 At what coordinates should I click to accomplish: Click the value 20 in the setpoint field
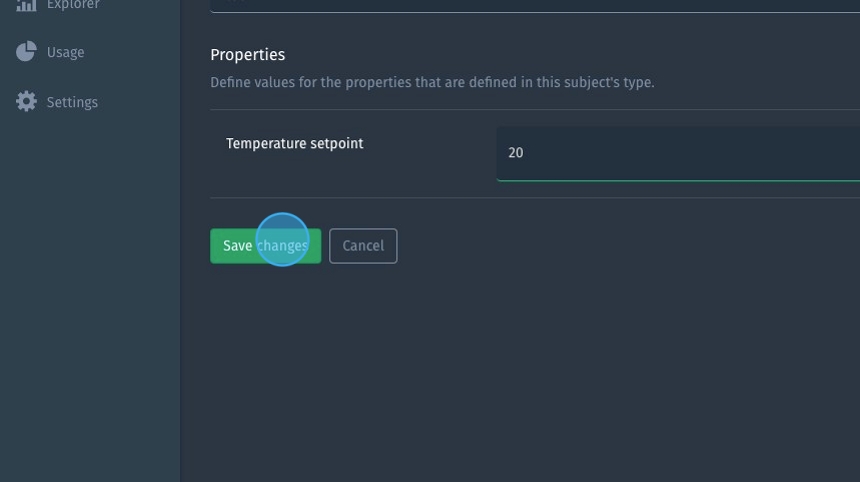click(x=515, y=153)
